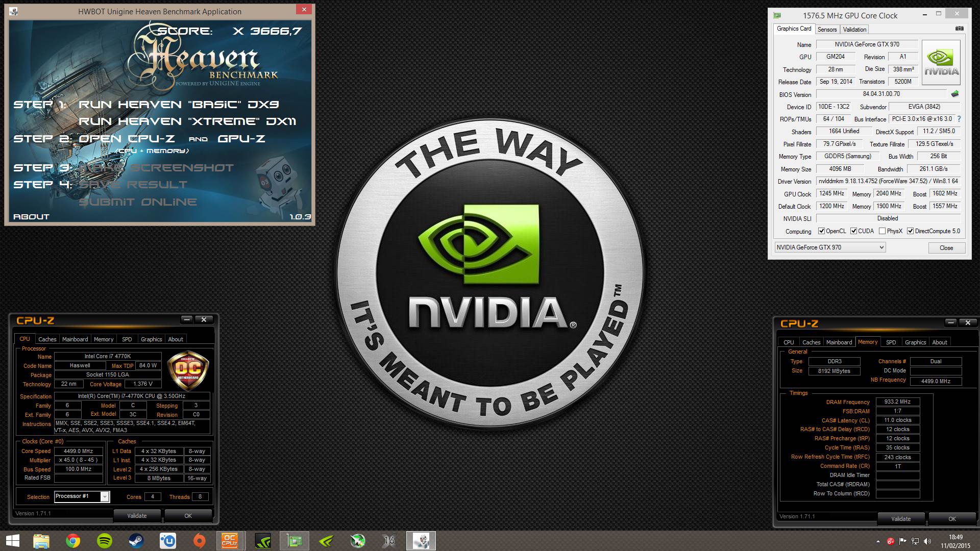Open Mainboard tab in left CPU-Z
980x551 pixels.
75,339
